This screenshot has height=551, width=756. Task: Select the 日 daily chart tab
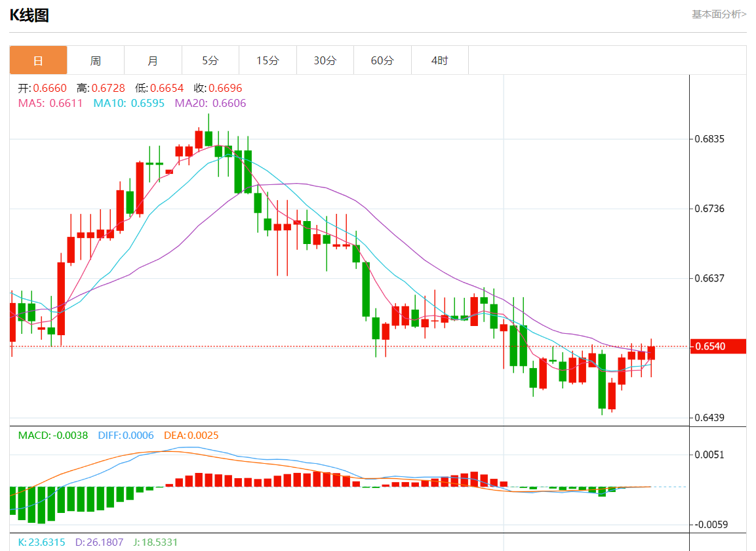point(38,60)
